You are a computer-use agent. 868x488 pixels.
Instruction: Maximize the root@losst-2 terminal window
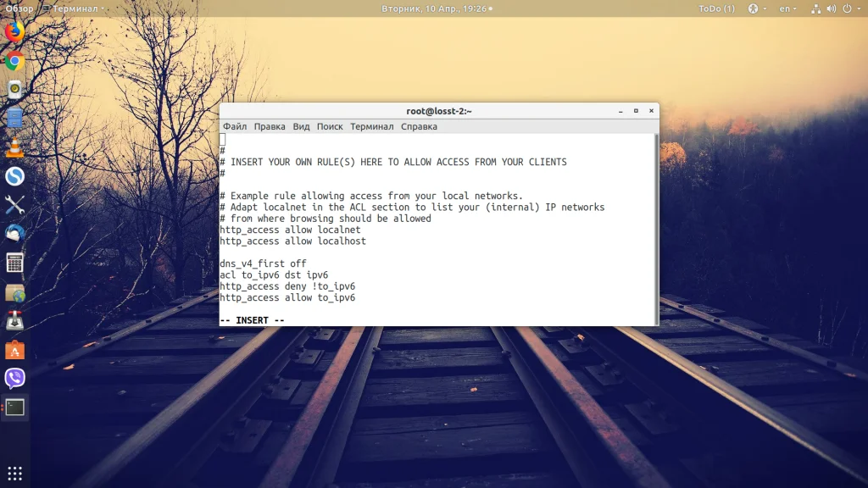[x=636, y=111]
